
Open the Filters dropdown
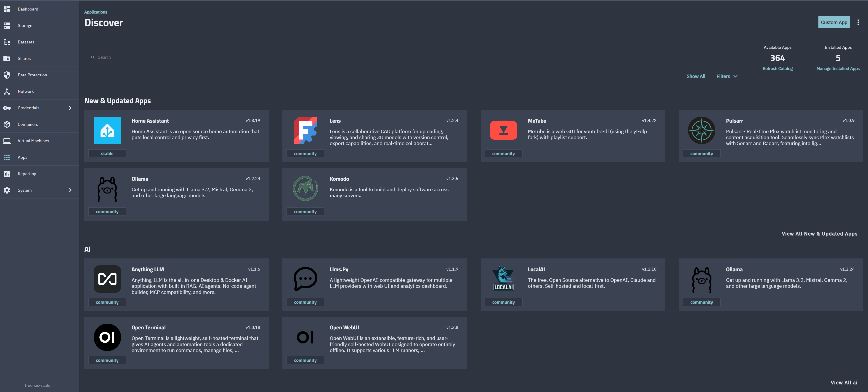[727, 77]
